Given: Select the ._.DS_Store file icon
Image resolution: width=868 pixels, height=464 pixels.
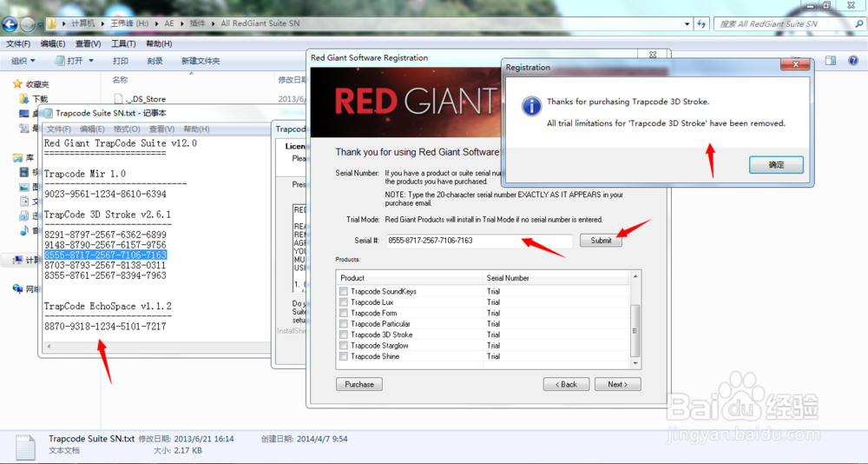Looking at the screenshot, I should point(118,99).
